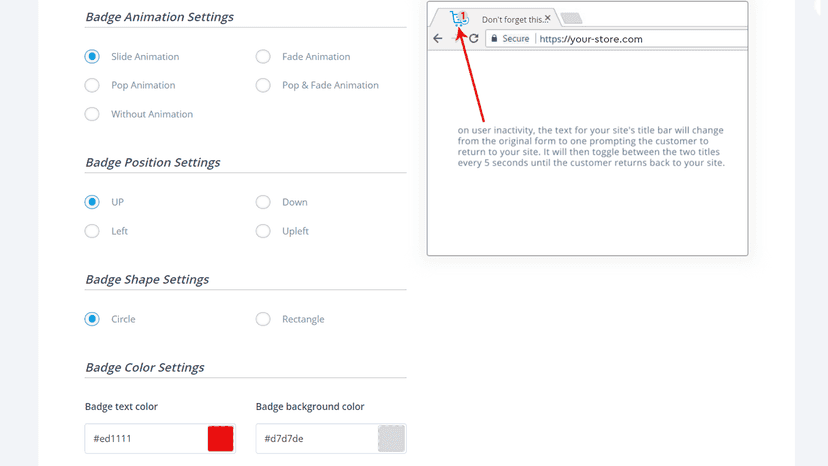Close the 'Don't forget this' preview tab
Viewport: 828px width, 466px height.
pos(548,18)
